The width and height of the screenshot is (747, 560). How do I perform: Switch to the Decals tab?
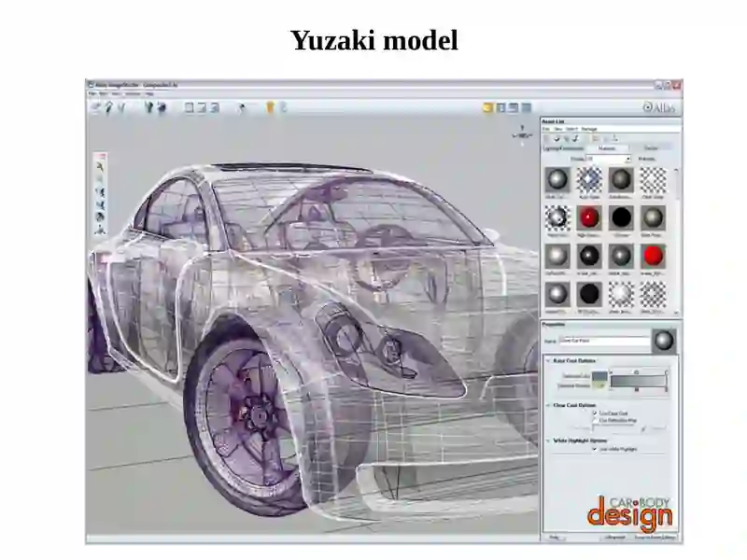(x=651, y=148)
